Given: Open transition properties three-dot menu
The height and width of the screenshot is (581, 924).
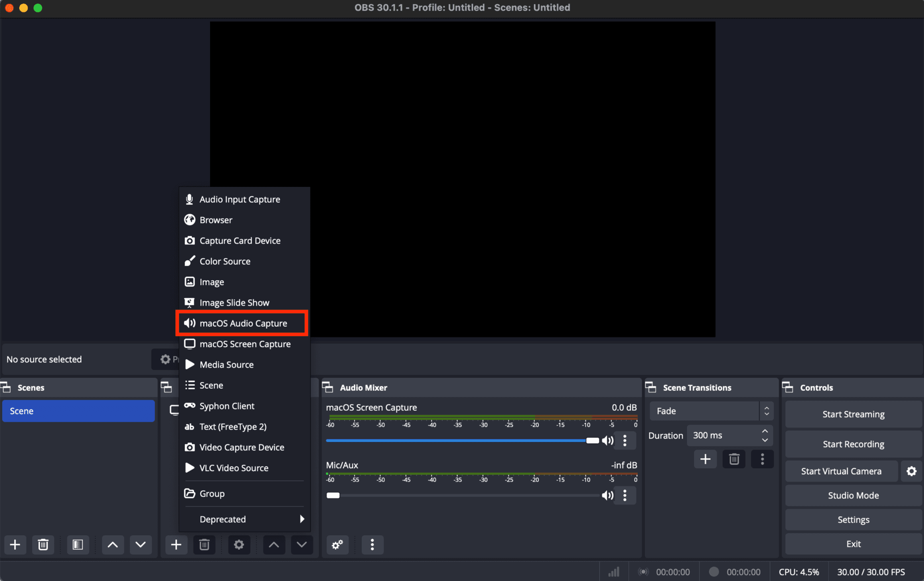Looking at the screenshot, I should tap(762, 459).
